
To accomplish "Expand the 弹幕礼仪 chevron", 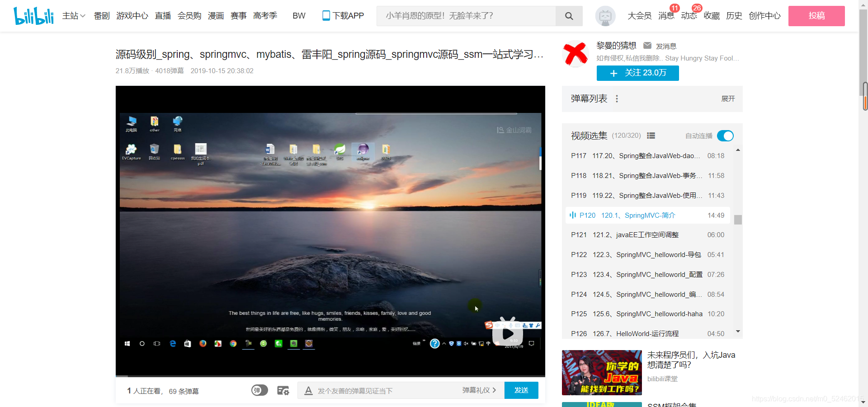I will 494,390.
